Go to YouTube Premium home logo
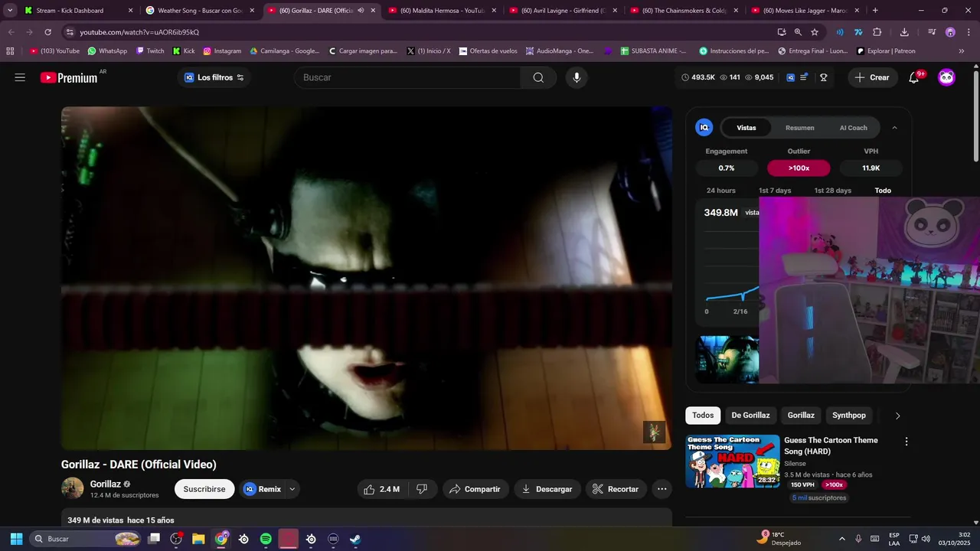Image resolution: width=980 pixels, height=551 pixels. [x=69, y=77]
